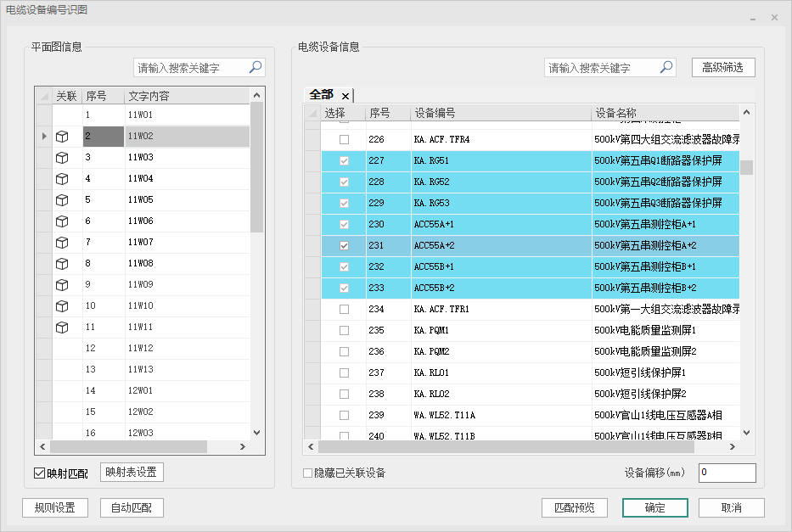Click the association cube icon for 11W05
The image size is (792, 532).
(62, 200)
